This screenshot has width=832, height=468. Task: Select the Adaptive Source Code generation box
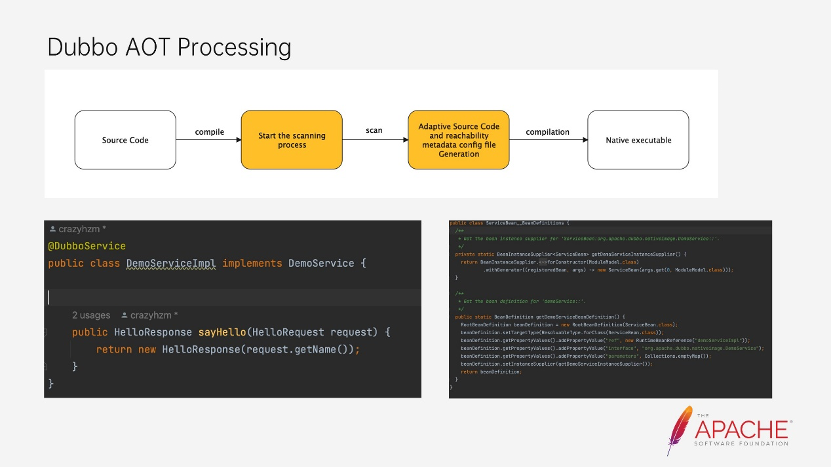[458, 140]
